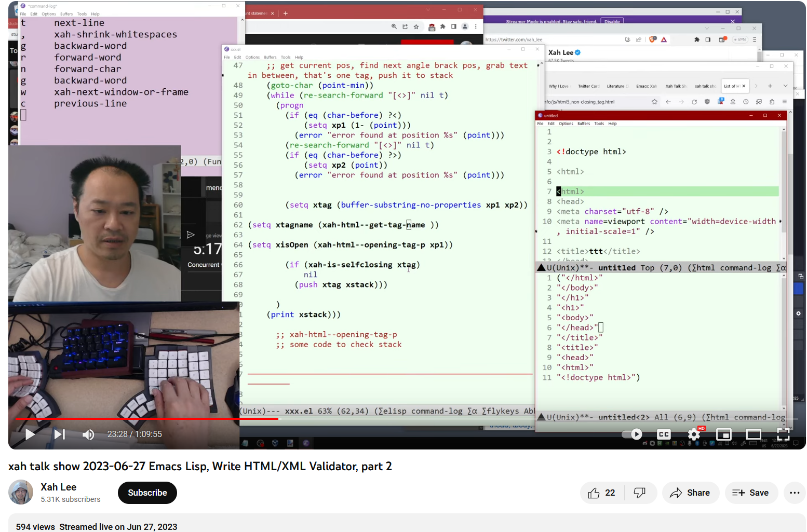Open a new tab in the Chrome window
The image size is (807, 532).
(x=286, y=13)
